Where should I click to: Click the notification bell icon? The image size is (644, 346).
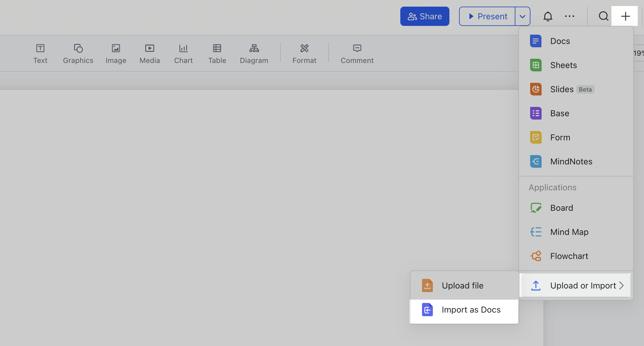pos(548,16)
